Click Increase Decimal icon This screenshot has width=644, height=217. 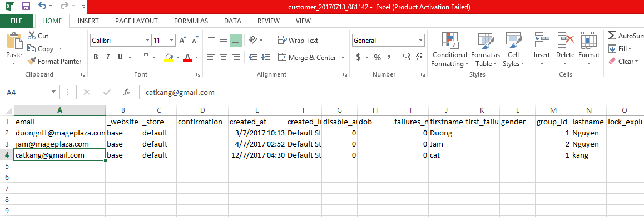pyautogui.click(x=406, y=57)
